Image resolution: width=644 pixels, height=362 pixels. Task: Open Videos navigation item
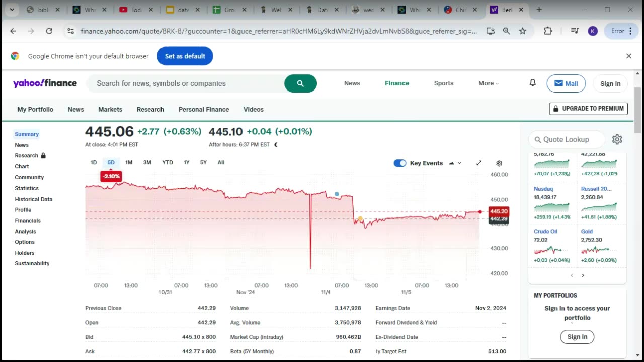(x=254, y=109)
